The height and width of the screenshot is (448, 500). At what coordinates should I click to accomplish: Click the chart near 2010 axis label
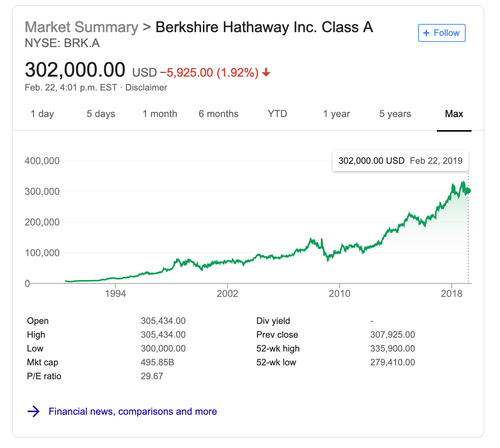(x=340, y=294)
